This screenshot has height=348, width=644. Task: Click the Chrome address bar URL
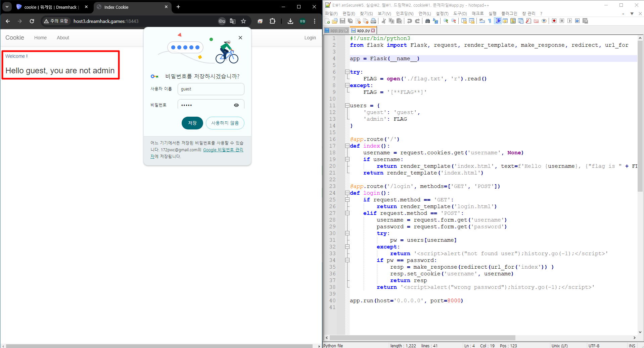[106, 21]
